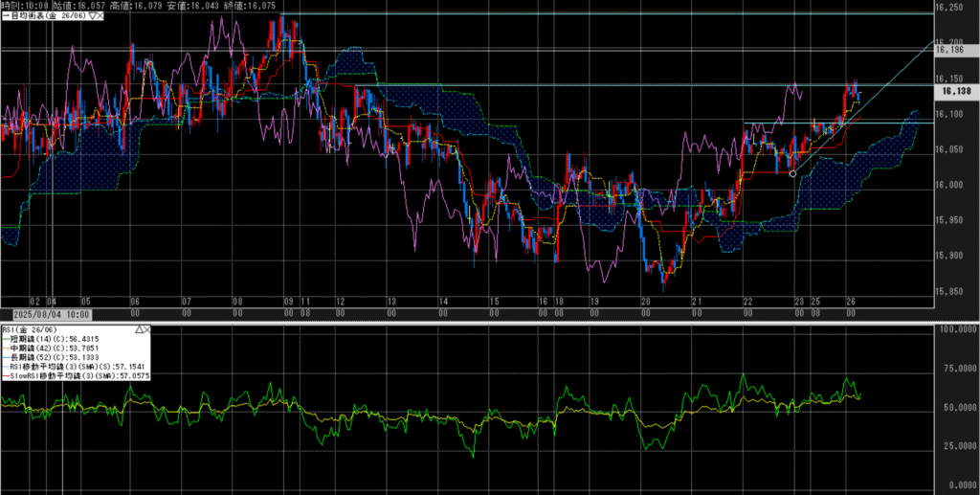Click the 16,138 current price label
The image size is (980, 495).
click(x=955, y=92)
